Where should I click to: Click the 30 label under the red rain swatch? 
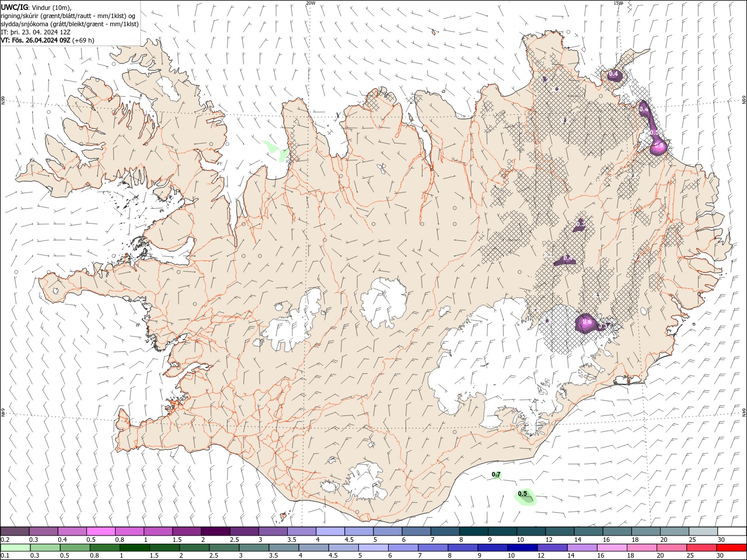(x=721, y=555)
